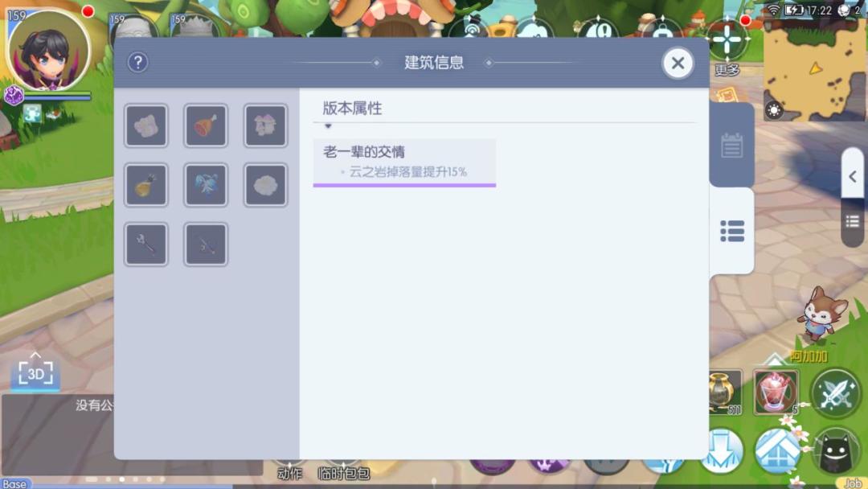Image resolution: width=868 pixels, height=489 pixels.
Task: Use the crossed swords attack skill
Action: tap(836, 392)
